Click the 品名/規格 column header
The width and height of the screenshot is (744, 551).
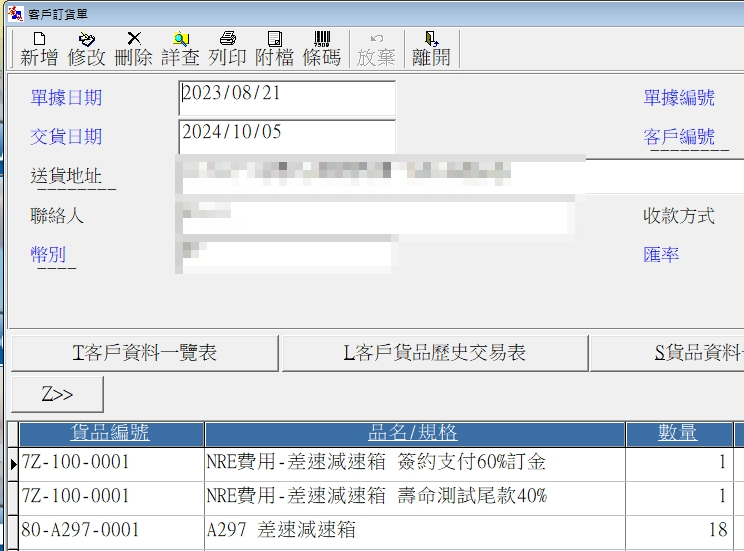[414, 433]
